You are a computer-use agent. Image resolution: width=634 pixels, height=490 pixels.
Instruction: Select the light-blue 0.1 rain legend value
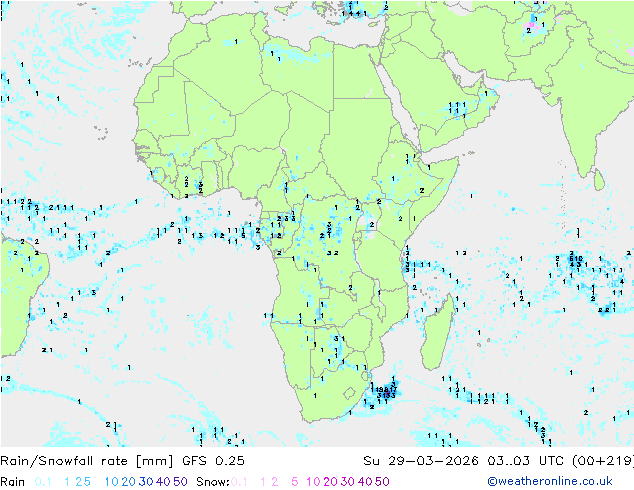[43, 482]
